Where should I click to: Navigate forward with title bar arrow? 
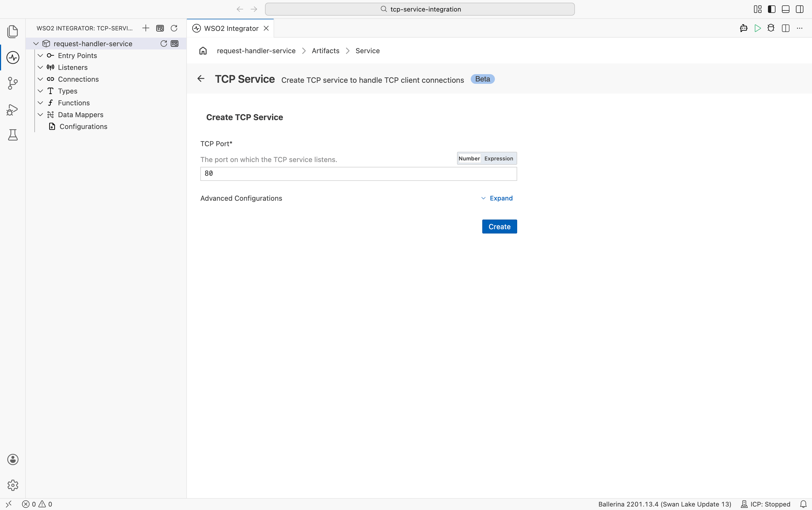tap(254, 9)
